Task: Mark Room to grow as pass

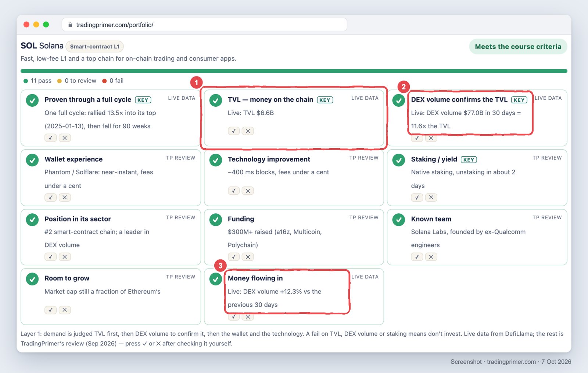Action: click(50, 310)
